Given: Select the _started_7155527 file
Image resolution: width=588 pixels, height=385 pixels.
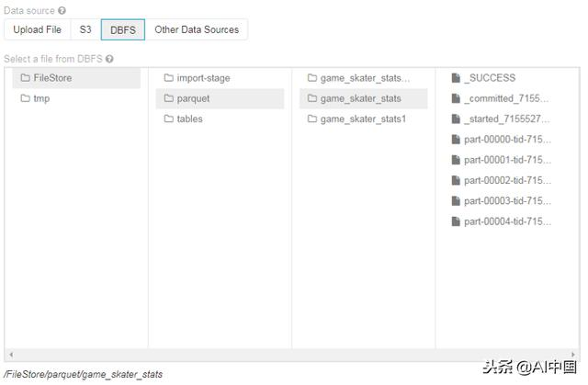Looking at the screenshot, I should (507, 119).
